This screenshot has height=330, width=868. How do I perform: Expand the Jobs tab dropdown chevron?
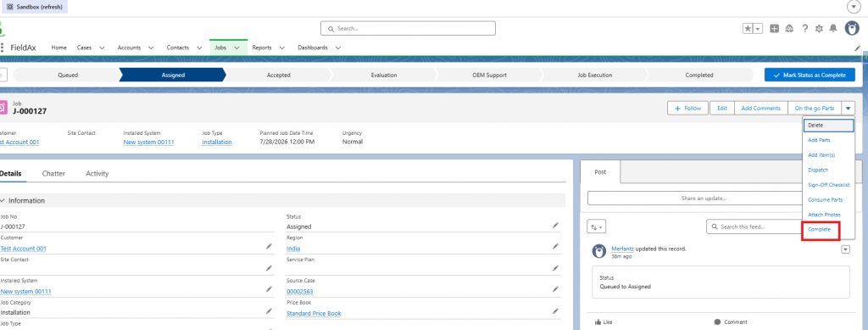[237, 48]
